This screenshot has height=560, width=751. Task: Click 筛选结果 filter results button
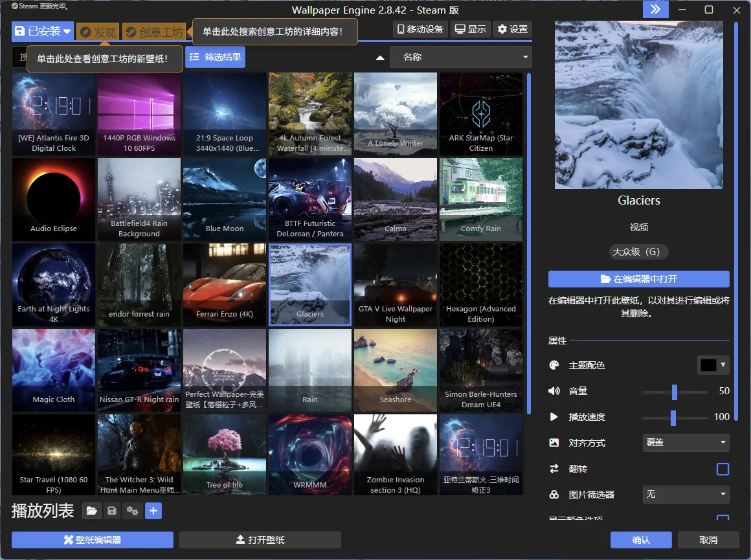pyautogui.click(x=215, y=57)
